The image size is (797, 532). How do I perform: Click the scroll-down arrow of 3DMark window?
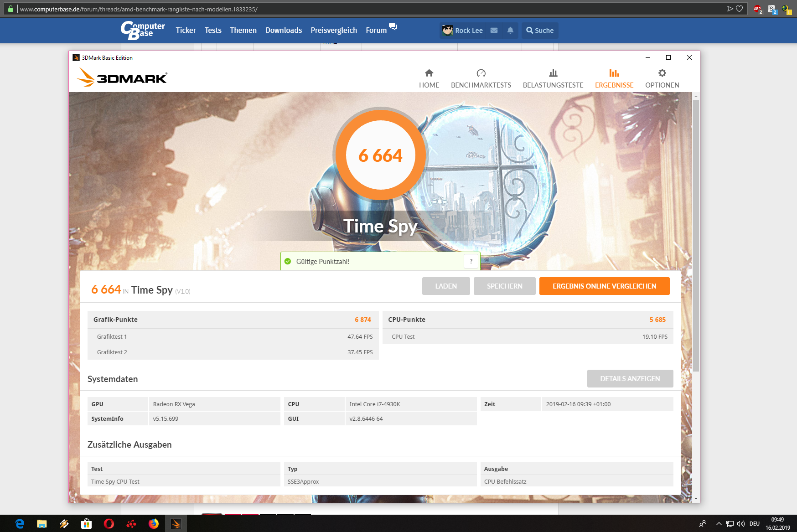(x=696, y=499)
